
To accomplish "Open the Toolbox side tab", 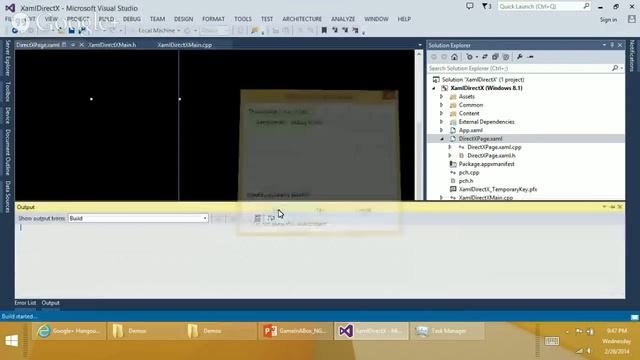I will 7,91.
